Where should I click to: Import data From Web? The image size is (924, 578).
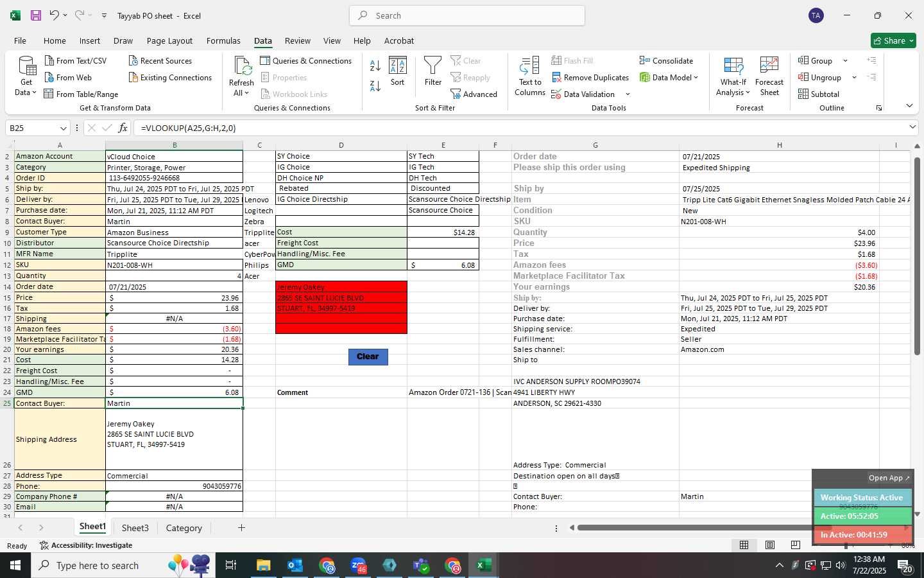click(68, 77)
